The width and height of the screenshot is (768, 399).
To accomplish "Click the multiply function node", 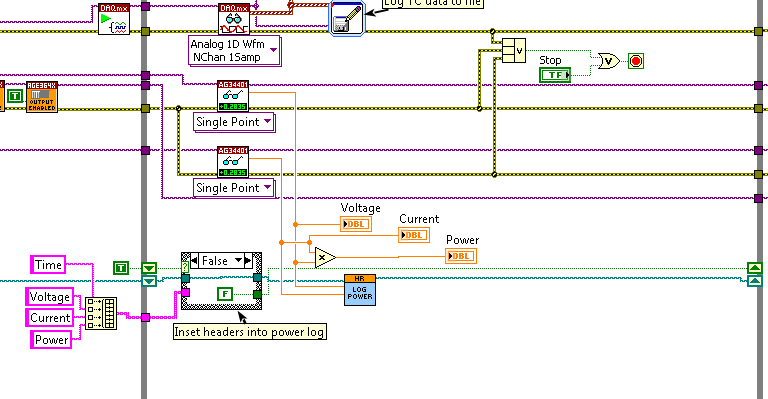I will coord(325,257).
